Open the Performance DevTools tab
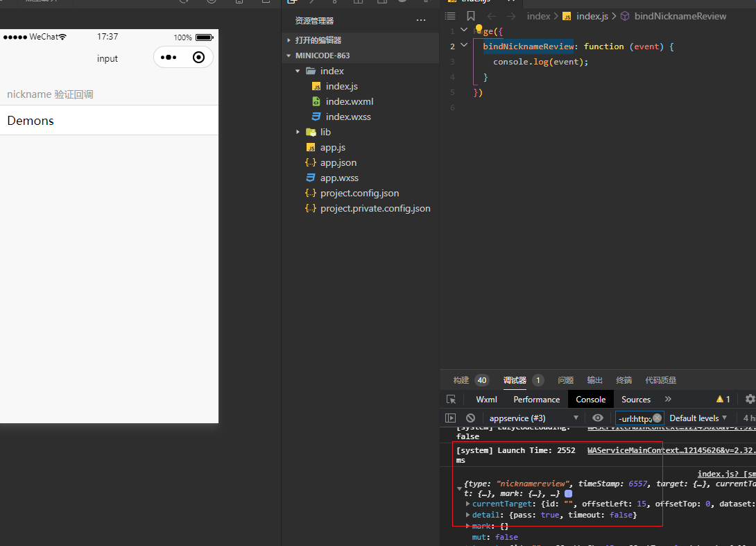This screenshot has width=756, height=546. [x=537, y=400]
